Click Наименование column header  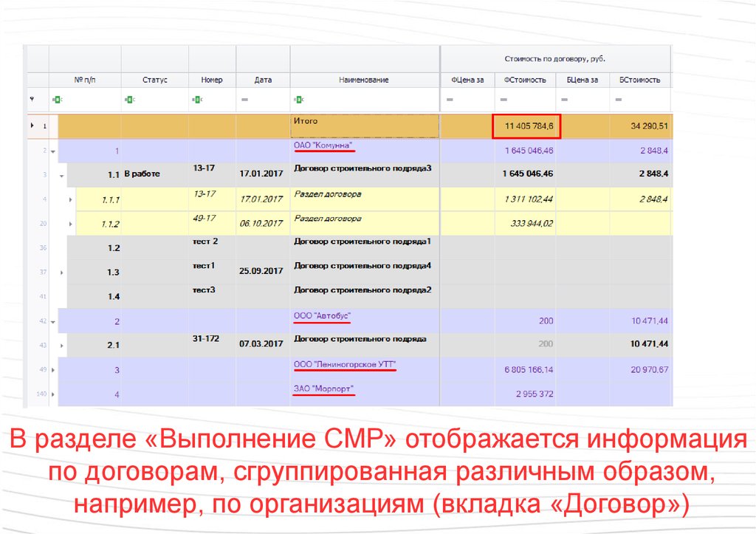click(364, 80)
